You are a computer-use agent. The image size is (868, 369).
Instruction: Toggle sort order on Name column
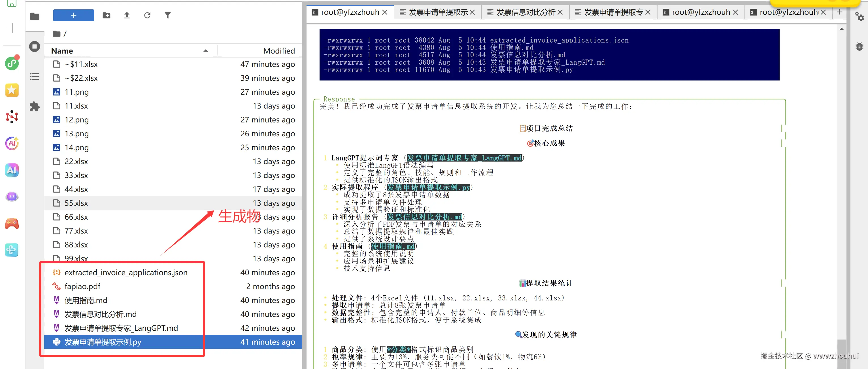(131, 51)
